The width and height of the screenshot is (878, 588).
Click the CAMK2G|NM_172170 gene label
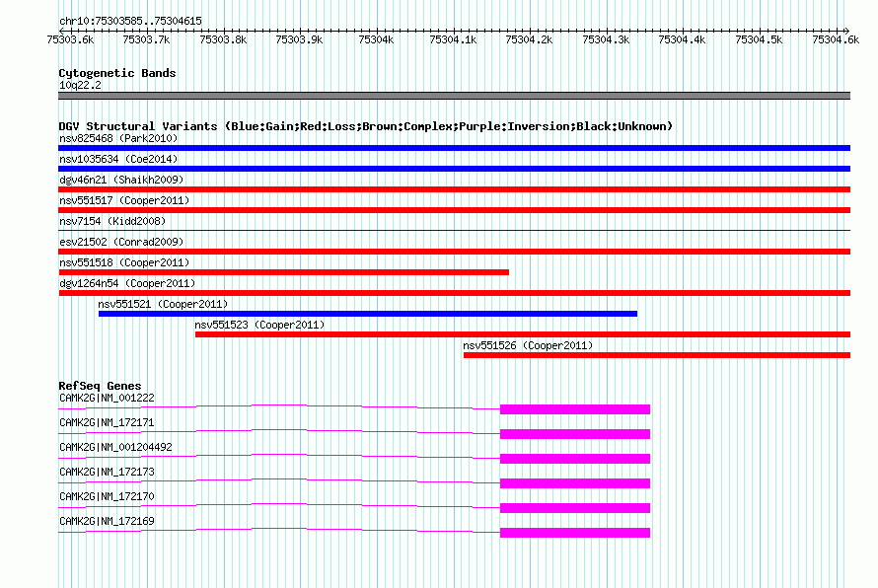point(107,496)
